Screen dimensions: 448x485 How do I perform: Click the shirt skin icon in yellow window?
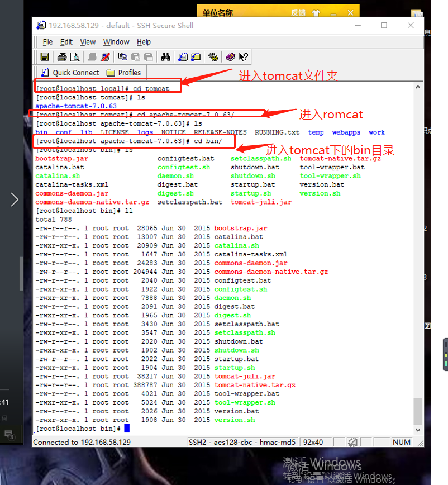pos(316,13)
